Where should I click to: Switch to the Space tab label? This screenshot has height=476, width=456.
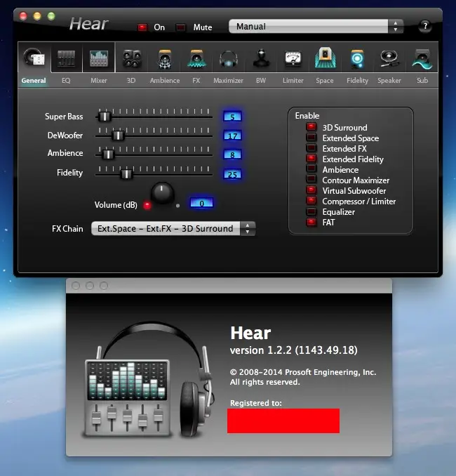pos(325,81)
